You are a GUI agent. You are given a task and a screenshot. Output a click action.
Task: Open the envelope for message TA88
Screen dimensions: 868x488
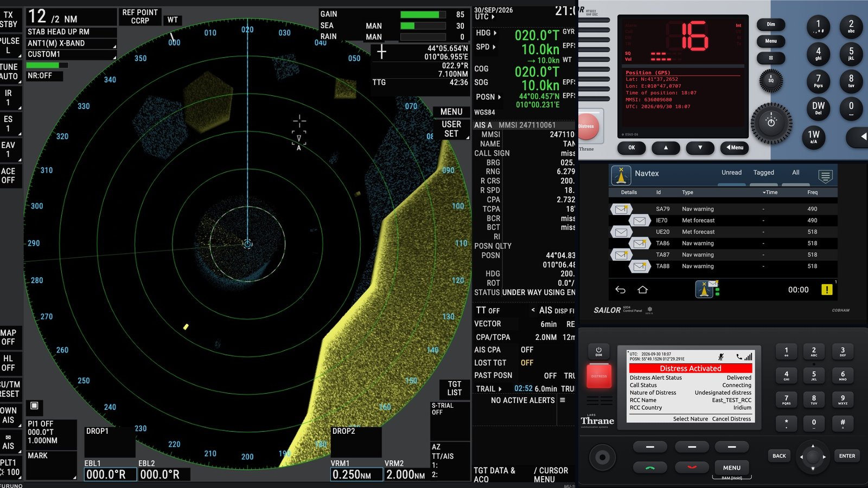(640, 266)
